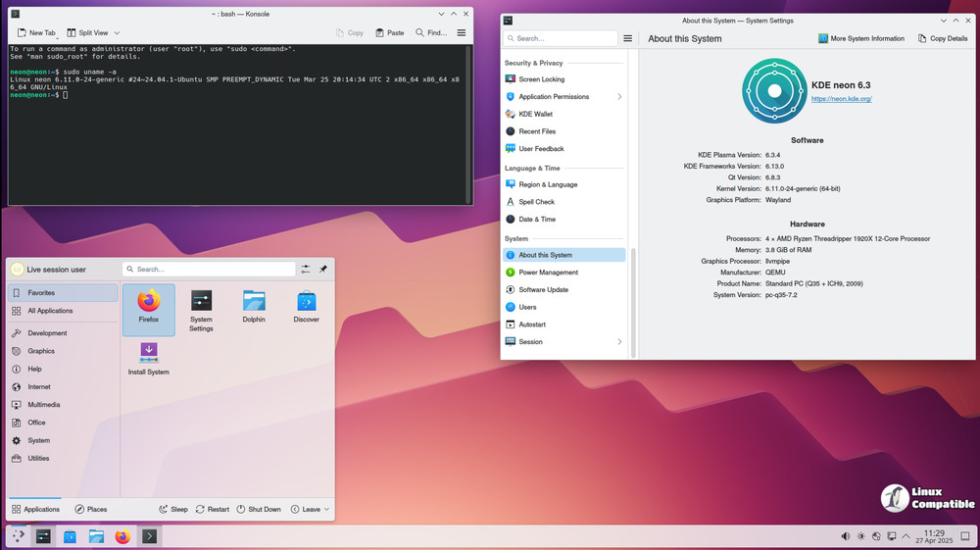Pin the application launcher open
The image size is (980, 550).
(323, 269)
